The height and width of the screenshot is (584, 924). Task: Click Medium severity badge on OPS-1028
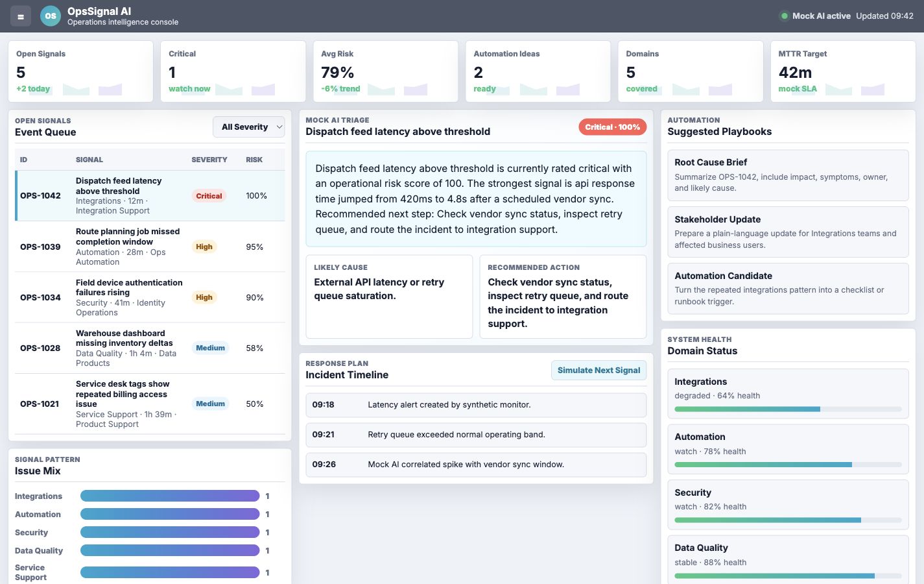click(x=211, y=348)
